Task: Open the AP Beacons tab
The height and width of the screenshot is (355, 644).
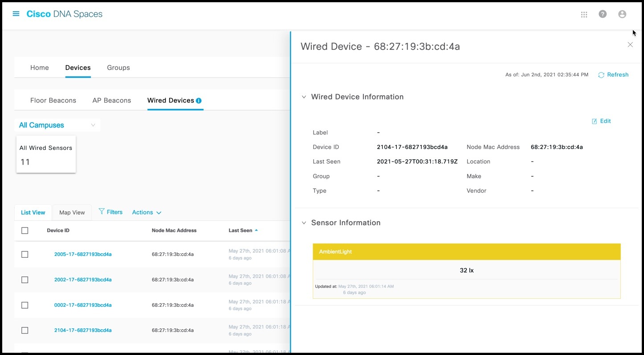Action: click(112, 100)
